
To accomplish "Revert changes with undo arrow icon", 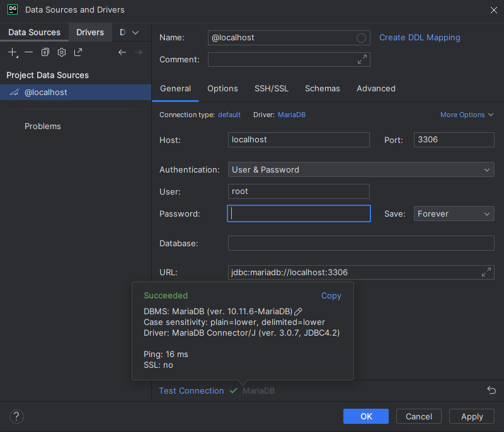I will [x=491, y=390].
